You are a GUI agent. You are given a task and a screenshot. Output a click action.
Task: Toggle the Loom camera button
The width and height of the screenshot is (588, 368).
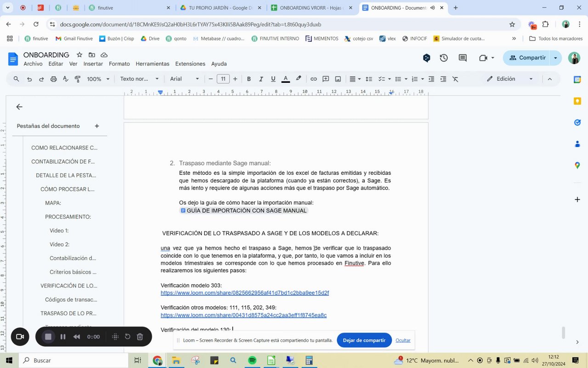(x=20, y=337)
